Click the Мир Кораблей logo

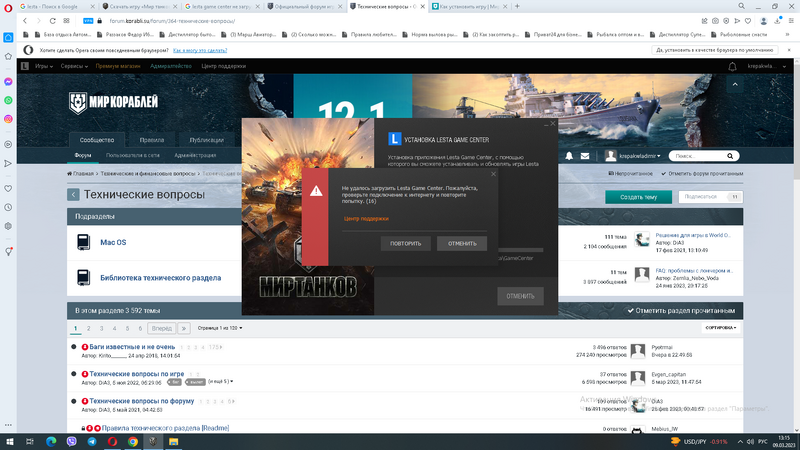click(113, 103)
